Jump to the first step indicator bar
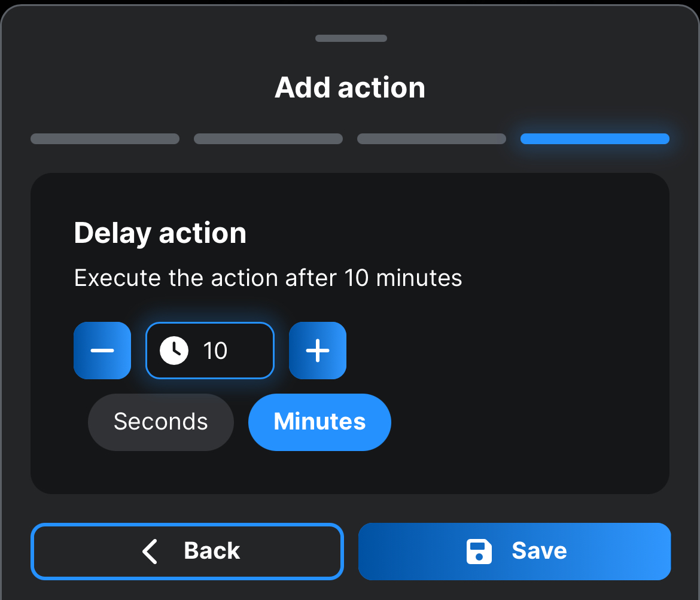Image resolution: width=700 pixels, height=600 pixels. (x=105, y=139)
